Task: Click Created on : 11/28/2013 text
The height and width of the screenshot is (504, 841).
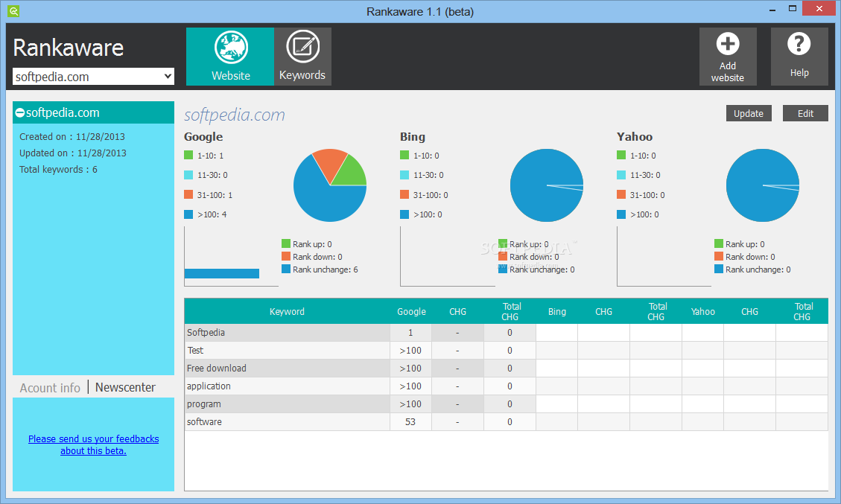Action: [72, 137]
